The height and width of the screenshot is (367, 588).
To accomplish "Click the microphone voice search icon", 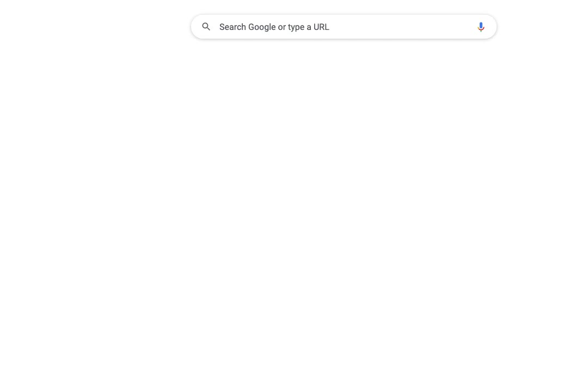I will [x=480, y=27].
